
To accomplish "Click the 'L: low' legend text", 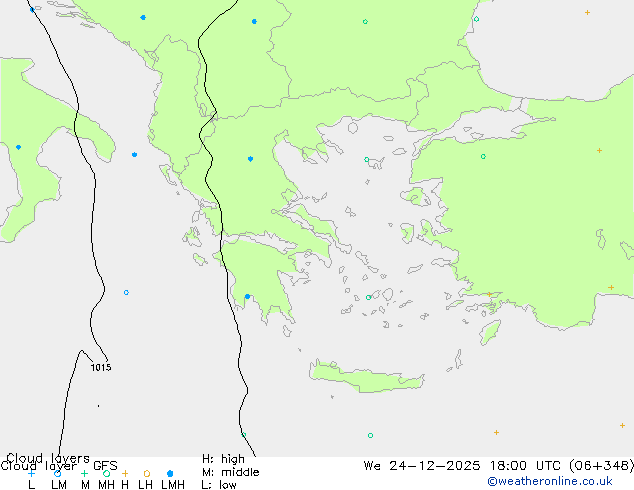I will click(x=219, y=485).
